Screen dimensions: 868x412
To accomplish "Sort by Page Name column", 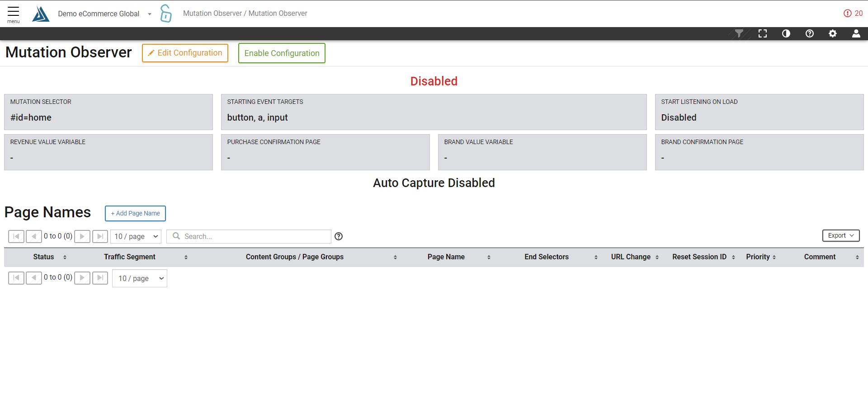I will [446, 257].
